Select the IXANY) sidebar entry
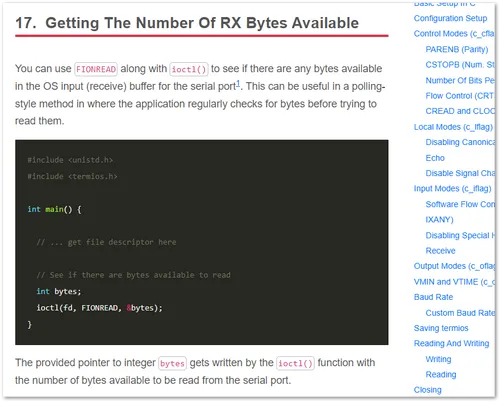Viewport: 500px width, 402px height. [439, 220]
